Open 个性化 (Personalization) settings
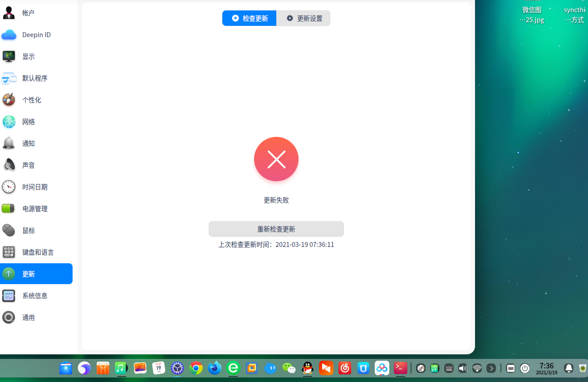The width and height of the screenshot is (588, 382). 36,100
